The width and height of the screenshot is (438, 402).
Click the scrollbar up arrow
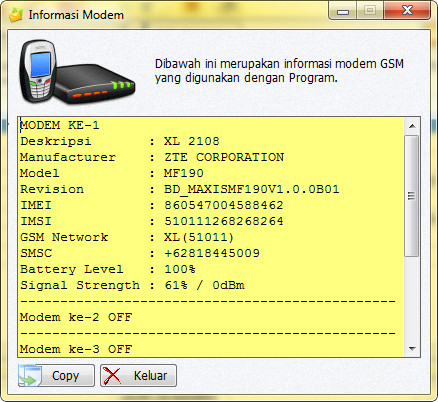(412, 126)
